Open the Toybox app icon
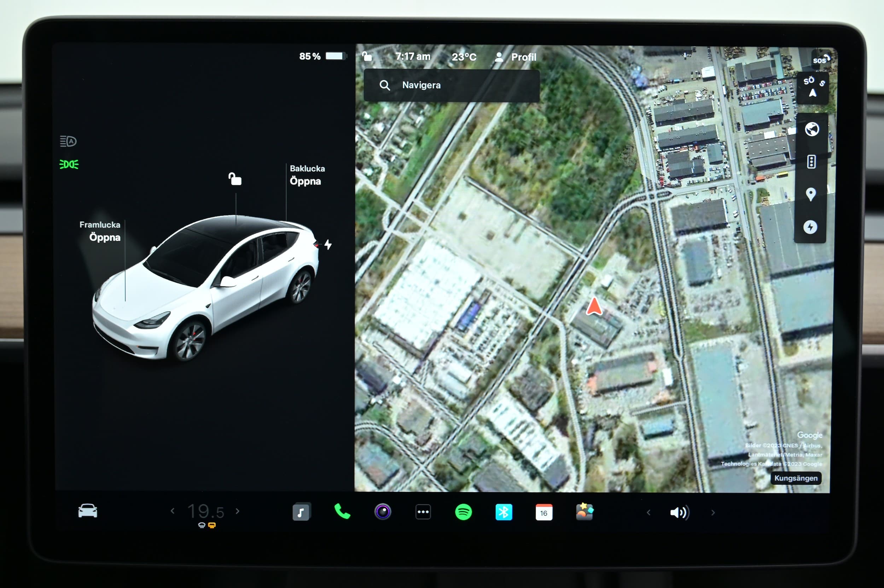Viewport: 884px width, 588px height. pos(585,512)
